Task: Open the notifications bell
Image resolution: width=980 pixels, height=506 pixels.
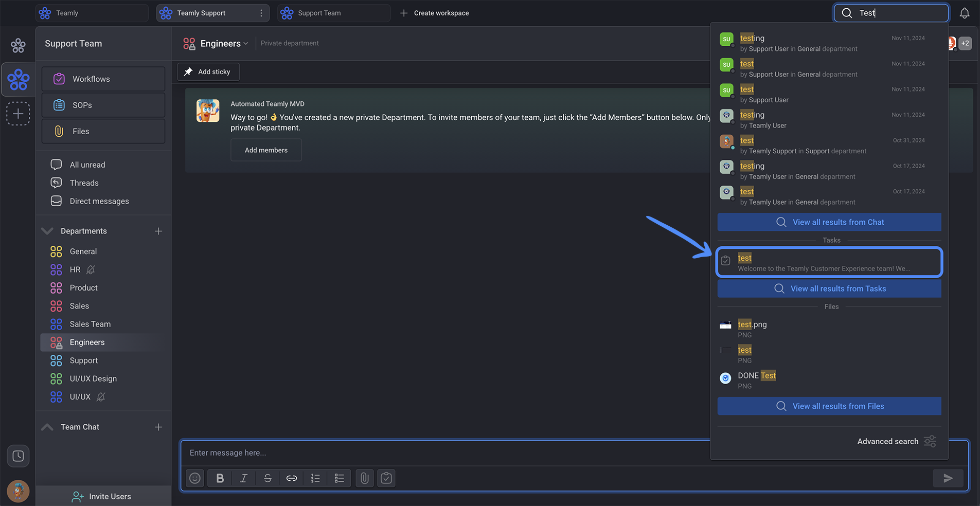Action: coord(965,13)
